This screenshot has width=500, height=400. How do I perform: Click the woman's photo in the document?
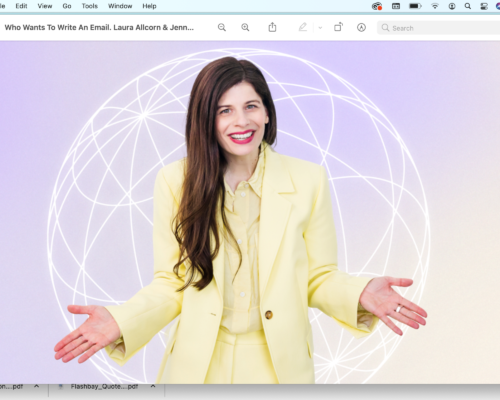[241, 220]
